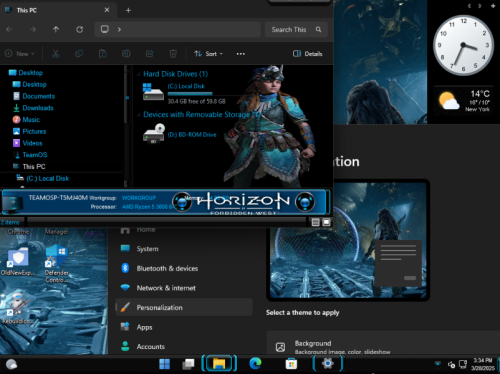Open the New item dropdown
This screenshot has width=500, height=374.
point(20,54)
